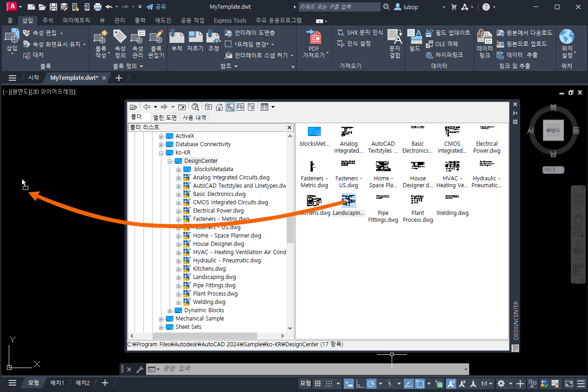Click 하이퍼링크 in the ribbon

pyautogui.click(x=444, y=55)
